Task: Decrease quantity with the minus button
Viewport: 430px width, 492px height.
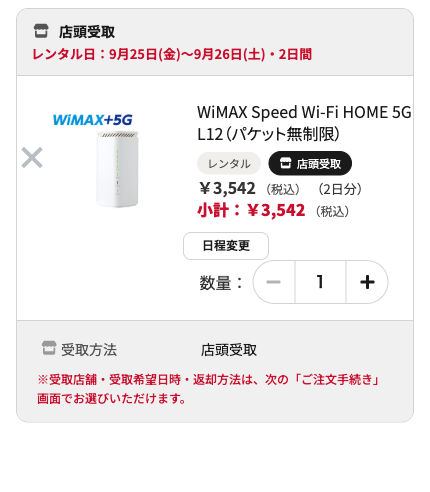Action: (274, 282)
